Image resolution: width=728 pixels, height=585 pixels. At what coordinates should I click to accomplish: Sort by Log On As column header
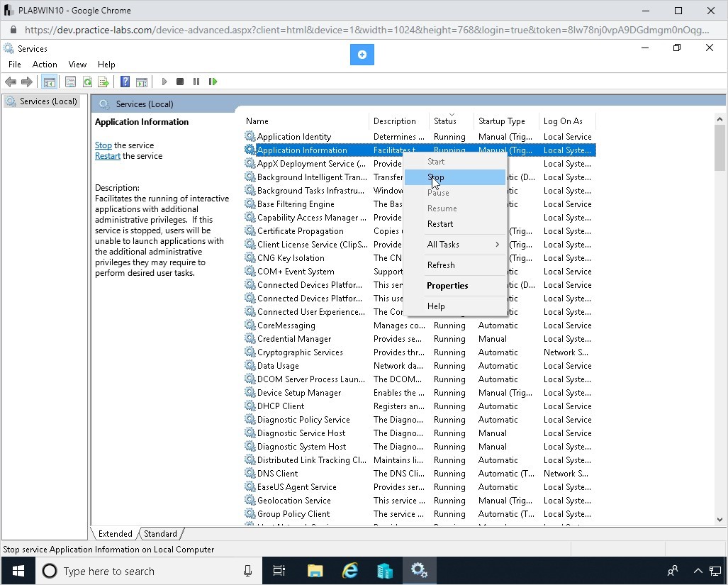pyautogui.click(x=567, y=121)
